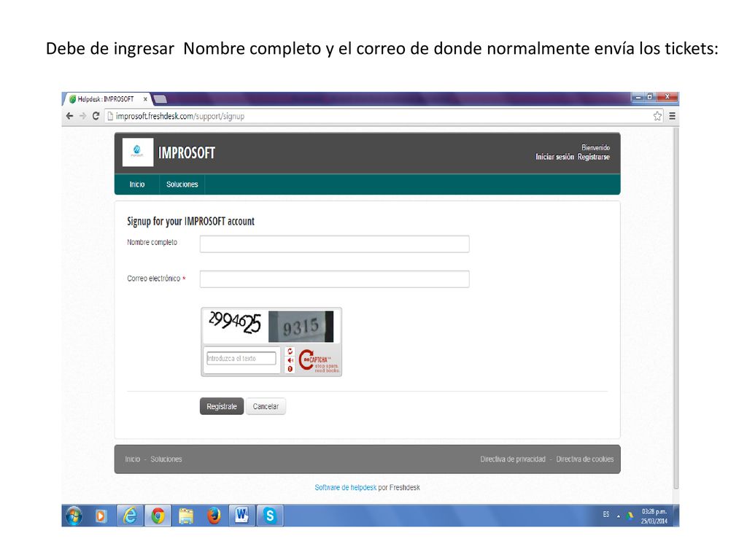Open a new browser tab
The height and width of the screenshot is (560, 747).
pos(160,99)
